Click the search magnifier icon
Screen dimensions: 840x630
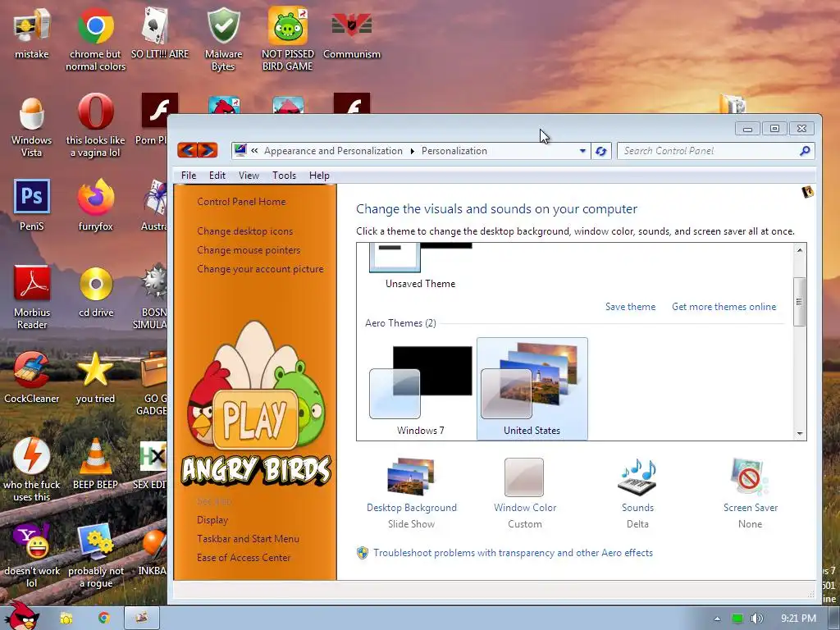coord(804,151)
